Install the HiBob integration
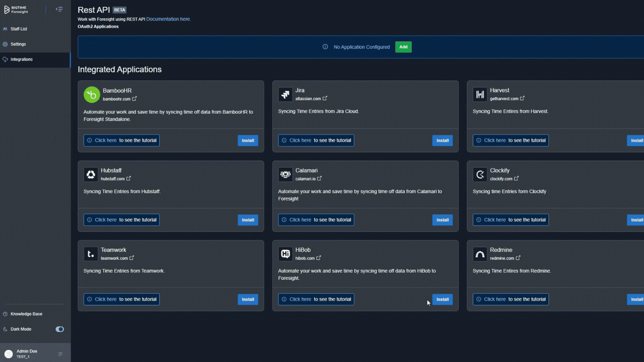Screen dimensions: 644x362 442,299
